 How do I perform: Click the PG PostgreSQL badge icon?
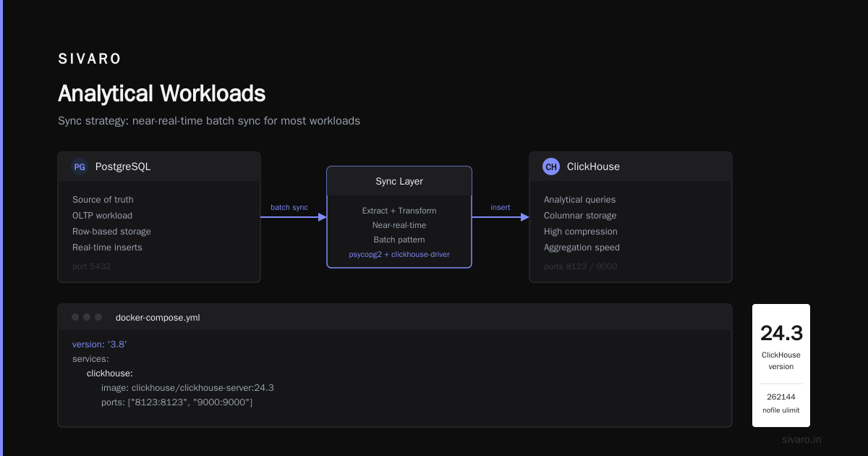coord(80,166)
